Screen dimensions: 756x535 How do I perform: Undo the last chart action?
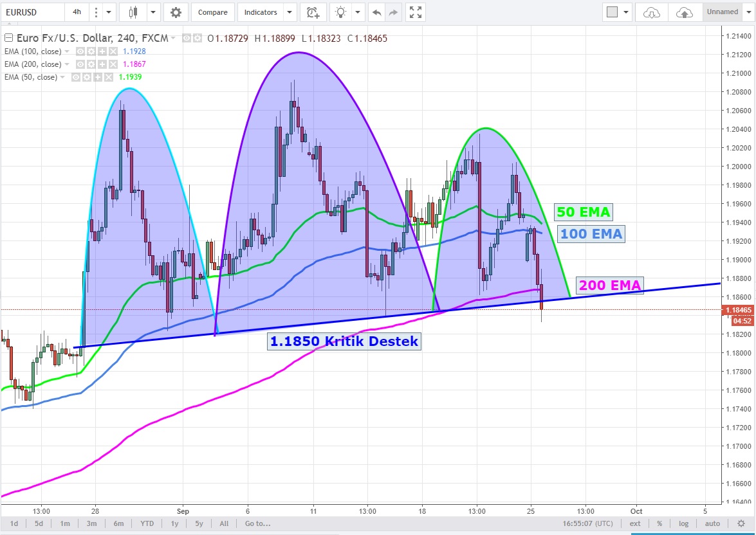[376, 12]
